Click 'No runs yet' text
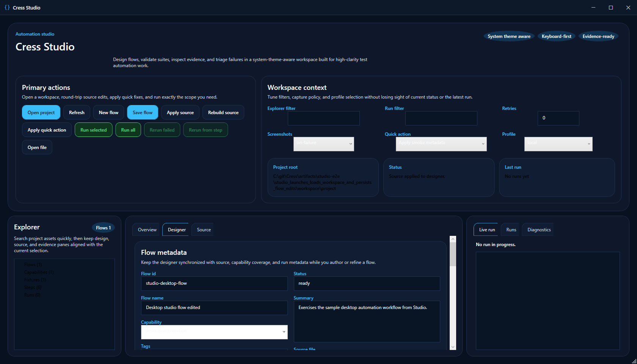This screenshot has width=637, height=364. tap(516, 176)
